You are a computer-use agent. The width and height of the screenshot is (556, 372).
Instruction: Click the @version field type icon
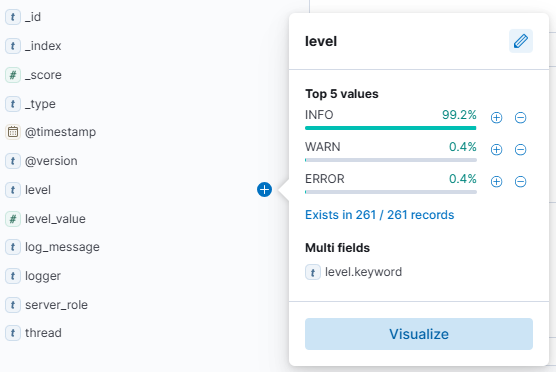(13, 161)
